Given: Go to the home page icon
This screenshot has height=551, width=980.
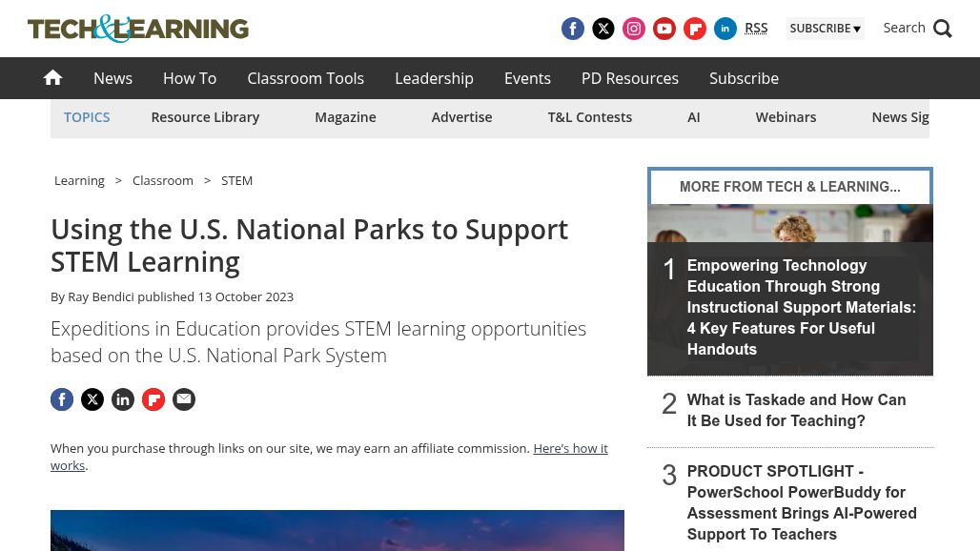Looking at the screenshot, I should 52,78.
